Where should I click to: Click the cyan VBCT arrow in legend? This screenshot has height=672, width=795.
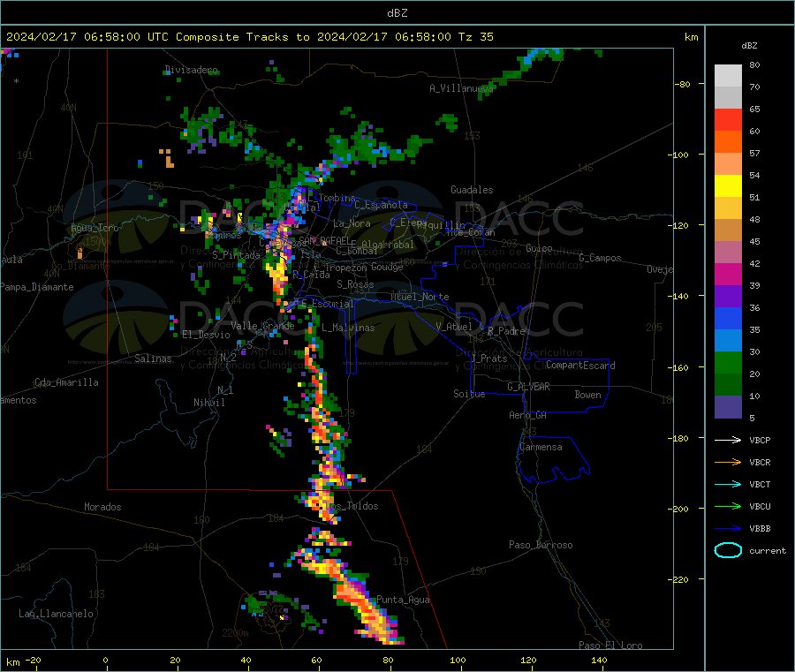(728, 484)
